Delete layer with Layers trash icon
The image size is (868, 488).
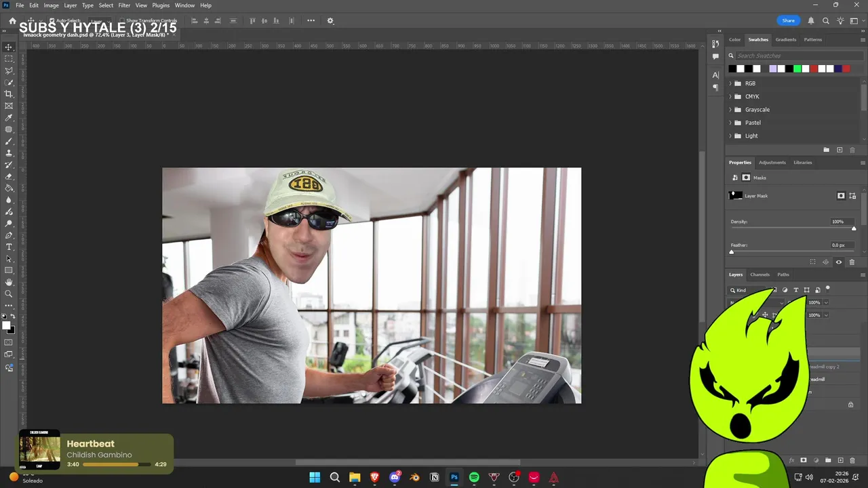point(853,460)
